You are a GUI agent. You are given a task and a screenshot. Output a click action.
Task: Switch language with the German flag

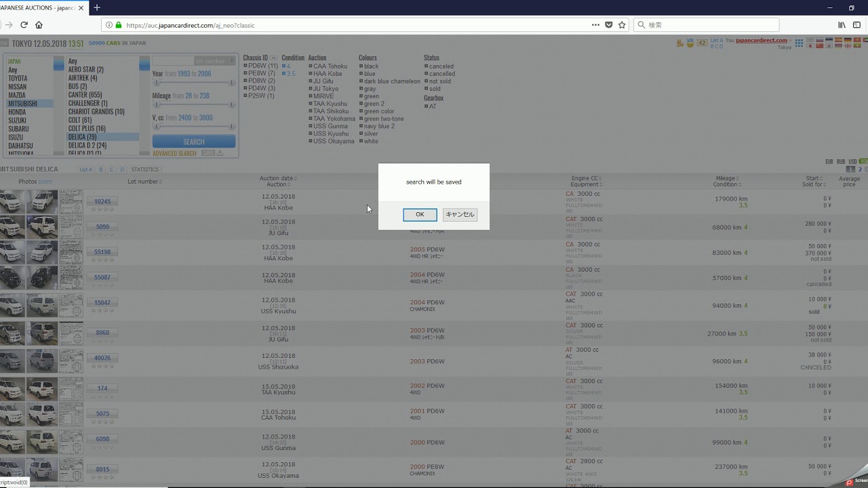(x=848, y=40)
